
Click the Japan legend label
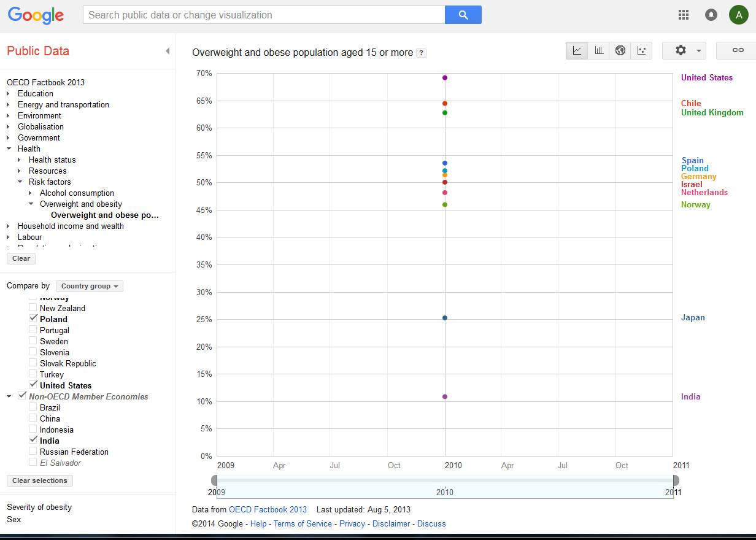point(693,318)
